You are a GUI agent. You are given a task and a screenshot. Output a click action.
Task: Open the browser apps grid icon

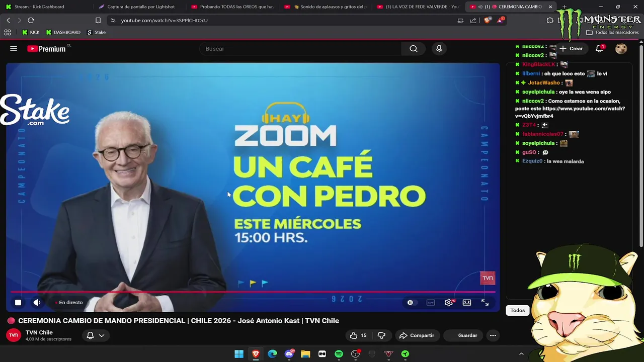[x=8, y=32]
